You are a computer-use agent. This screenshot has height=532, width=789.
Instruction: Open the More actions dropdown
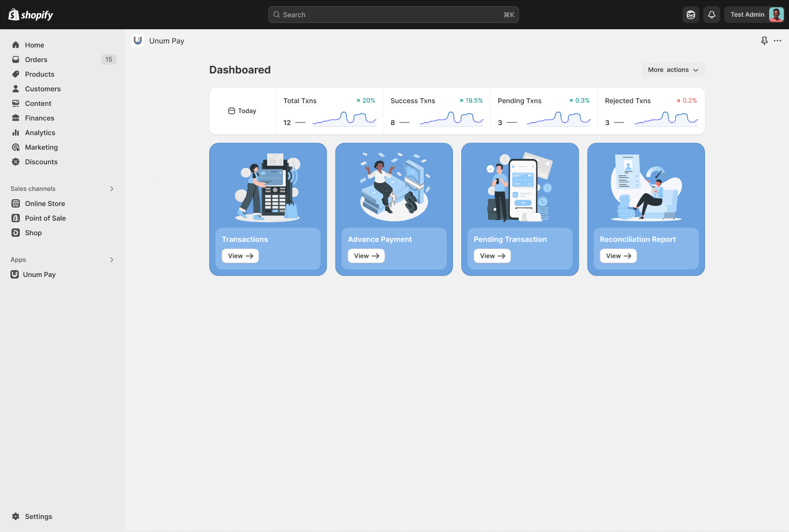673,70
